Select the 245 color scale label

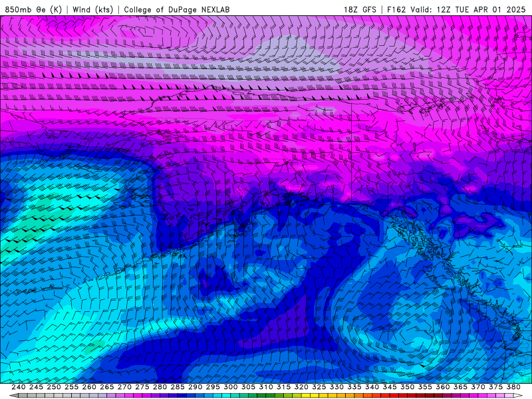click(36, 387)
